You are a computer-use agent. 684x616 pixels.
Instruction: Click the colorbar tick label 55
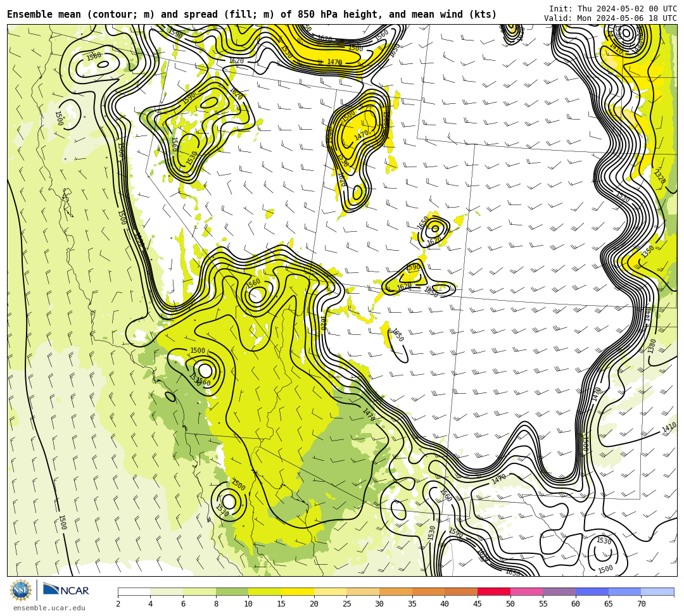click(x=543, y=604)
